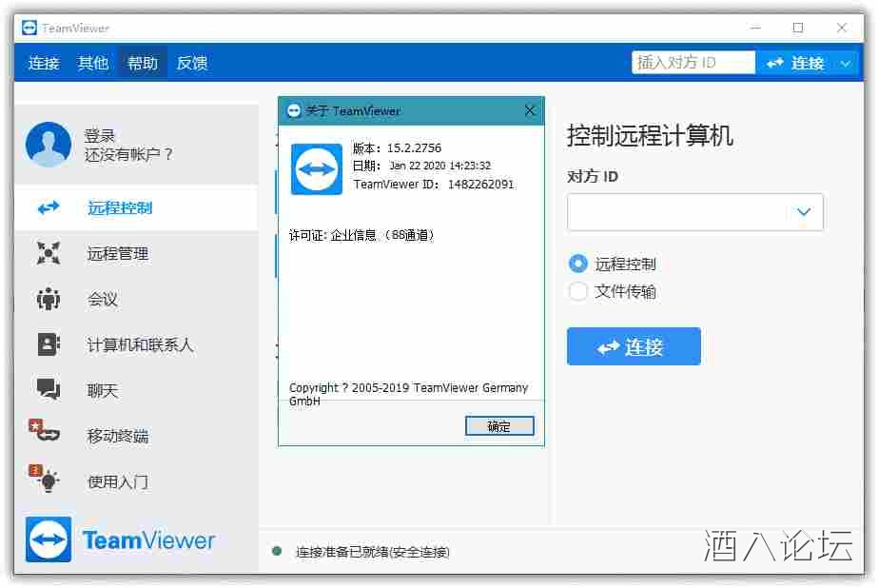Screen dimensions: 878x588
Task: Click the user avatar icon
Action: pyautogui.click(x=49, y=145)
